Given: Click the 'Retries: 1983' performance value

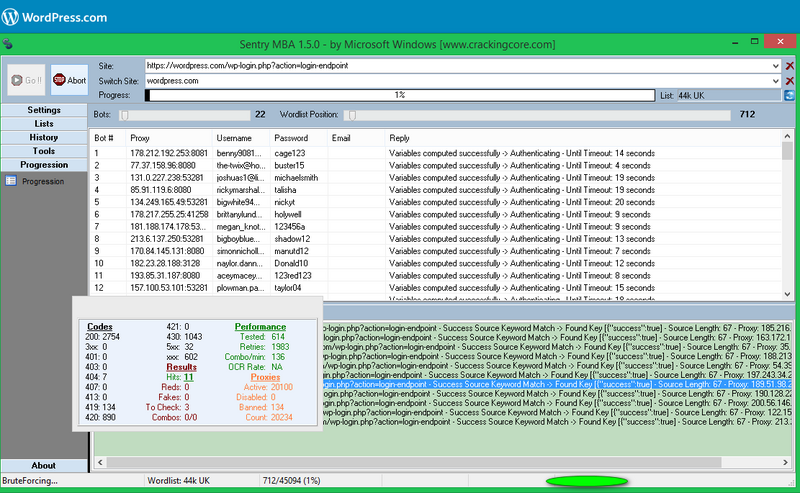Looking at the screenshot, I should coord(264,347).
